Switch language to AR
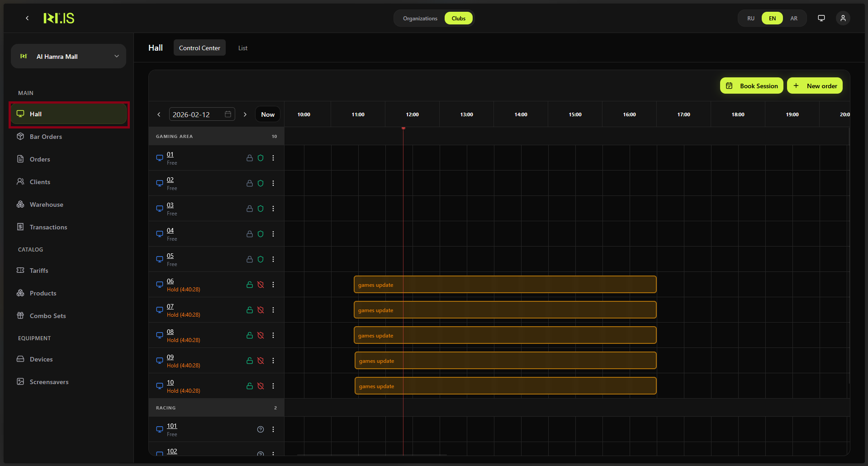 (x=794, y=19)
